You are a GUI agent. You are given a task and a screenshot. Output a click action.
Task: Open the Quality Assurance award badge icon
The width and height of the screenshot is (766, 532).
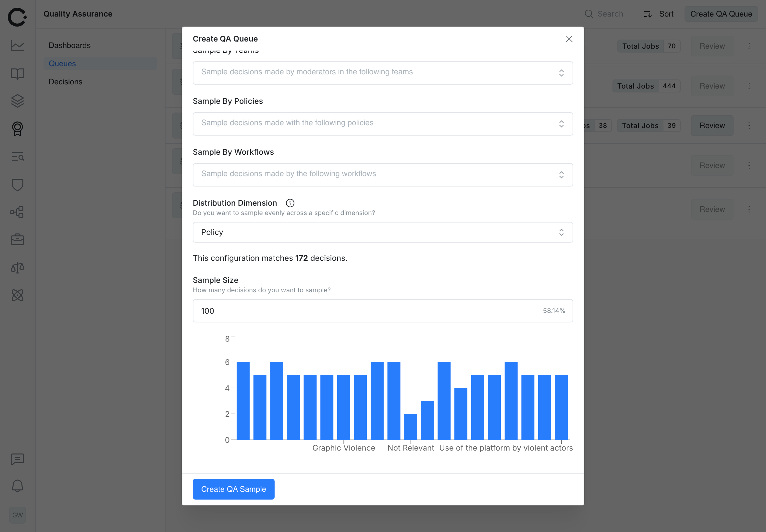tap(17, 129)
